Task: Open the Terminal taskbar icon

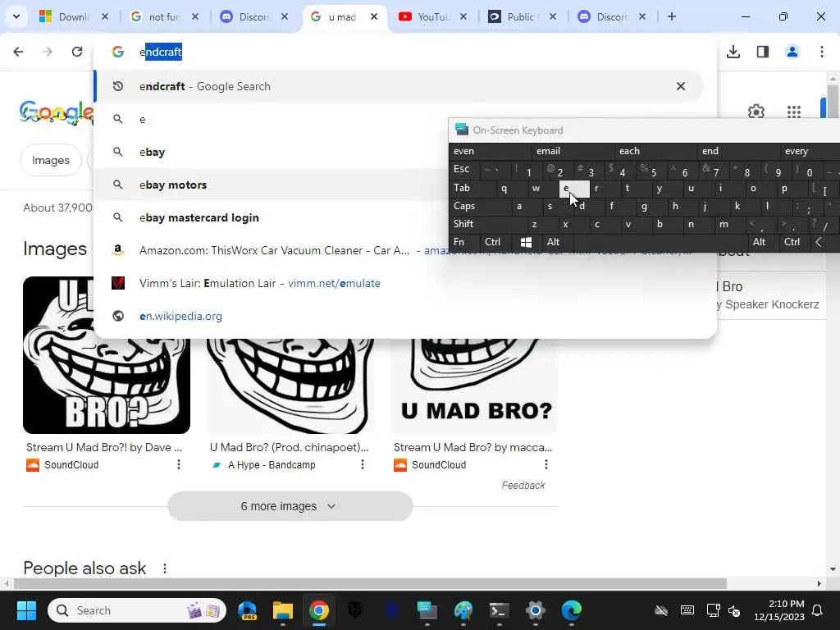Action: coord(500,610)
